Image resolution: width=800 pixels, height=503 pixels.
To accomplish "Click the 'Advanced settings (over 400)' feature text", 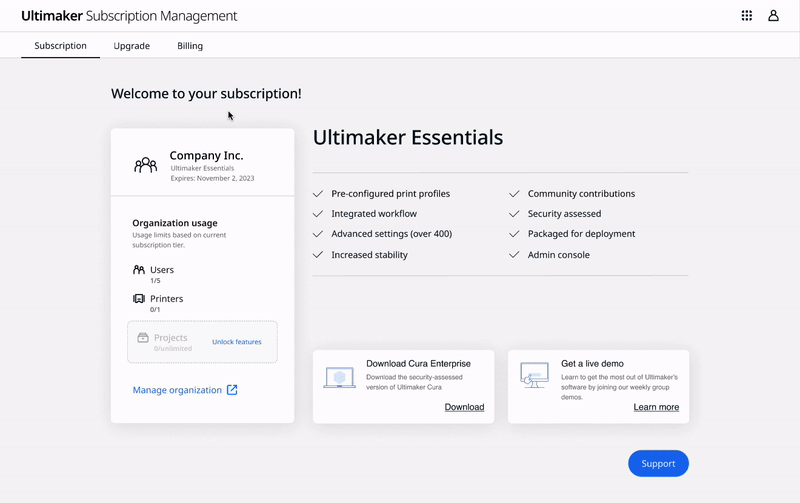I will point(391,234).
